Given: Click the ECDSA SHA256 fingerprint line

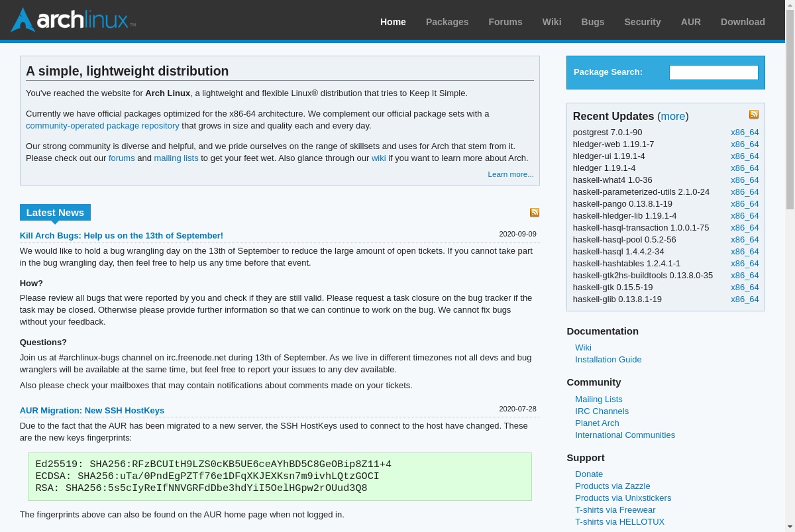Looking at the screenshot, I should [x=207, y=476].
